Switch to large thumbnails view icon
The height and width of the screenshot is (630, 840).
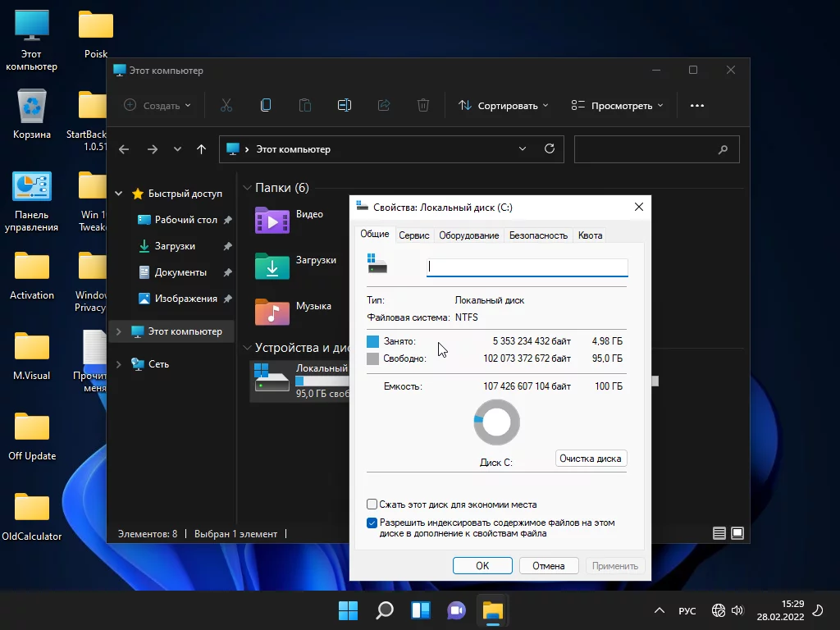point(737,533)
